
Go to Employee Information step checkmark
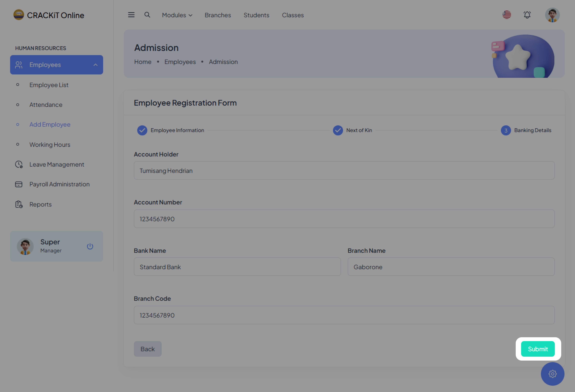(x=142, y=130)
